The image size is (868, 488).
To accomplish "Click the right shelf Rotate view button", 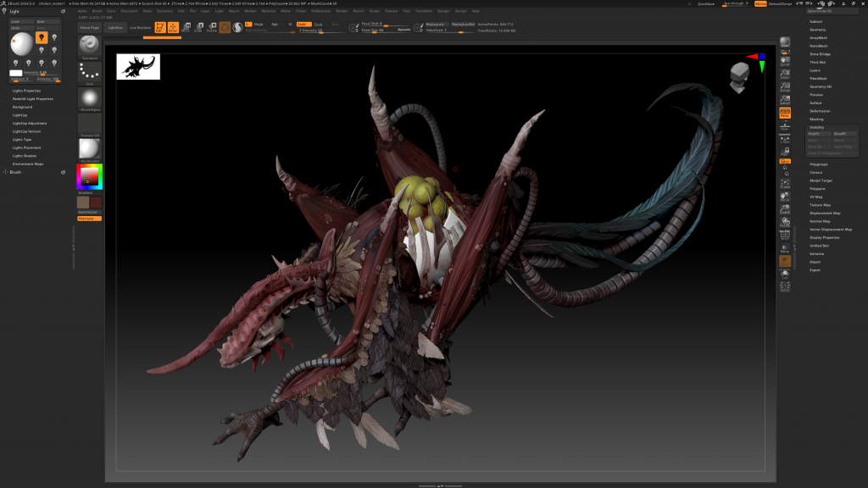I will [x=785, y=223].
